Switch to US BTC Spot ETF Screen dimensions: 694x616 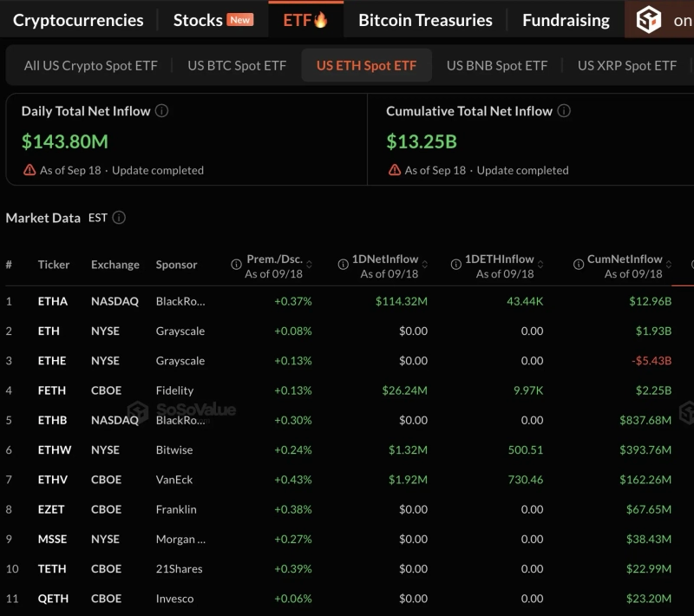coord(237,65)
